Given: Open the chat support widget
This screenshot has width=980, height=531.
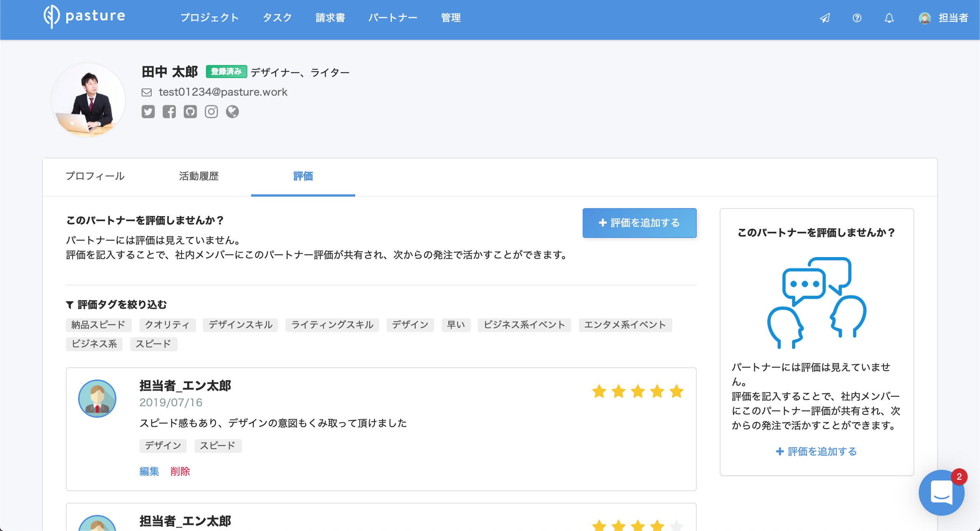Looking at the screenshot, I should [941, 492].
